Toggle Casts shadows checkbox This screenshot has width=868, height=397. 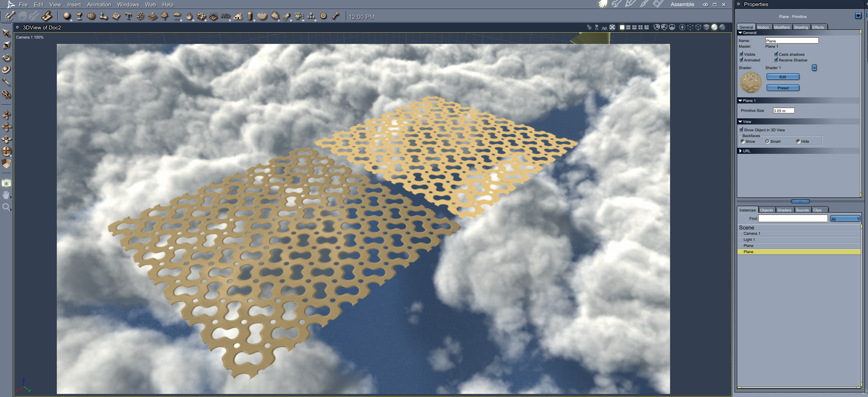[x=776, y=54]
